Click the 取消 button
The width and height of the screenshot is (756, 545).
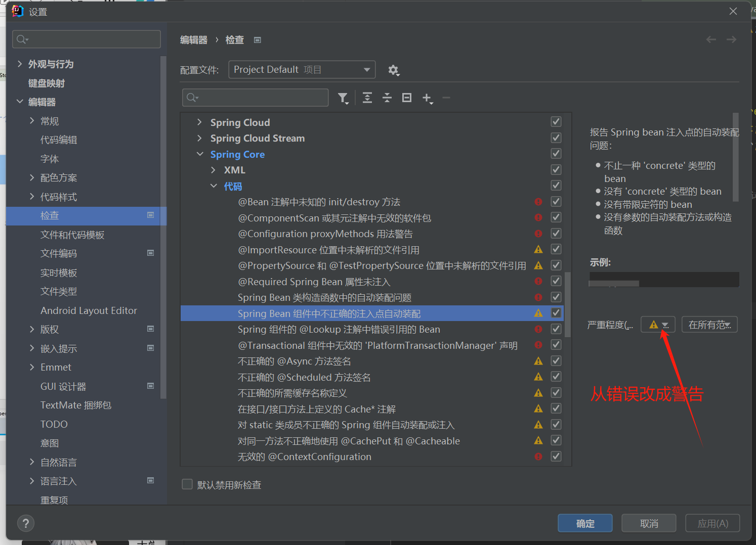[649, 523]
